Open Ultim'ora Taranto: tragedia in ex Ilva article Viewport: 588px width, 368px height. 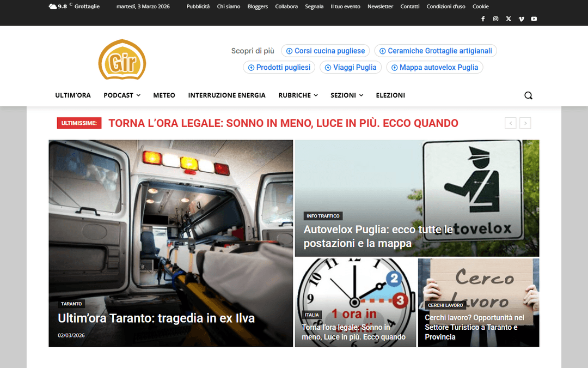point(156,318)
